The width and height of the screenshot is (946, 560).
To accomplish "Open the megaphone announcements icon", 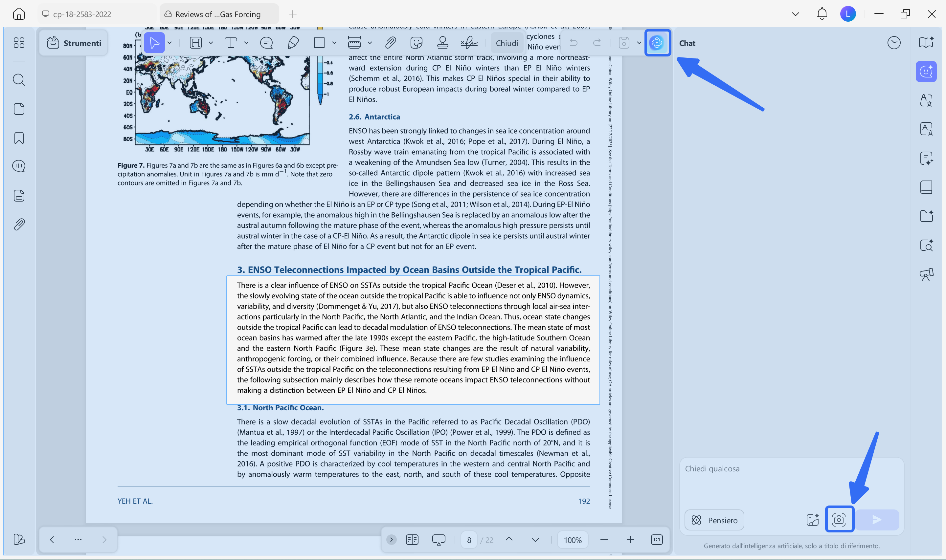I will 926,274.
